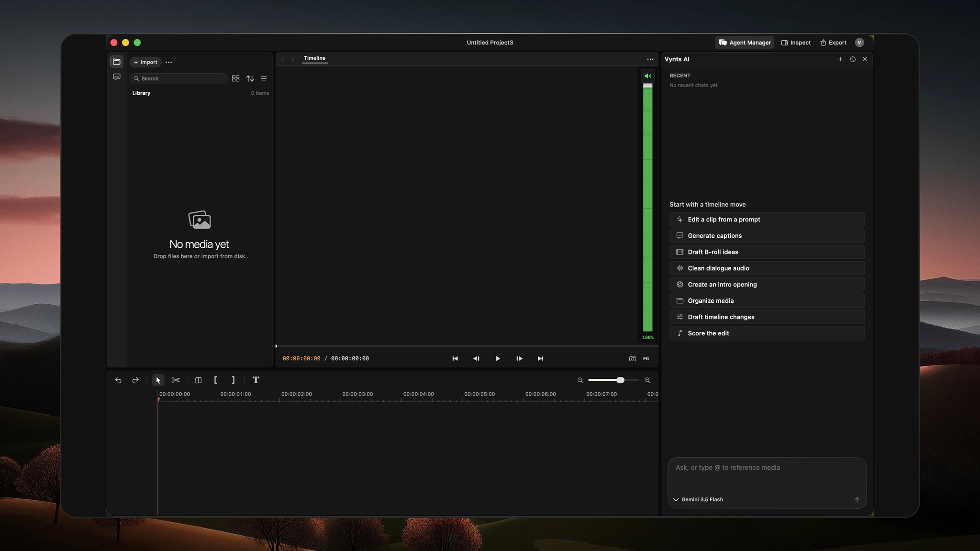This screenshot has height=551, width=980.
Task: Open the library sort order options
Action: coord(250,78)
